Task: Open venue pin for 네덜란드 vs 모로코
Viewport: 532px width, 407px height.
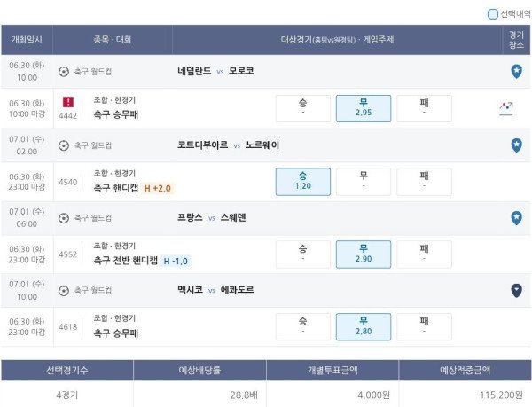Action: tap(516, 71)
